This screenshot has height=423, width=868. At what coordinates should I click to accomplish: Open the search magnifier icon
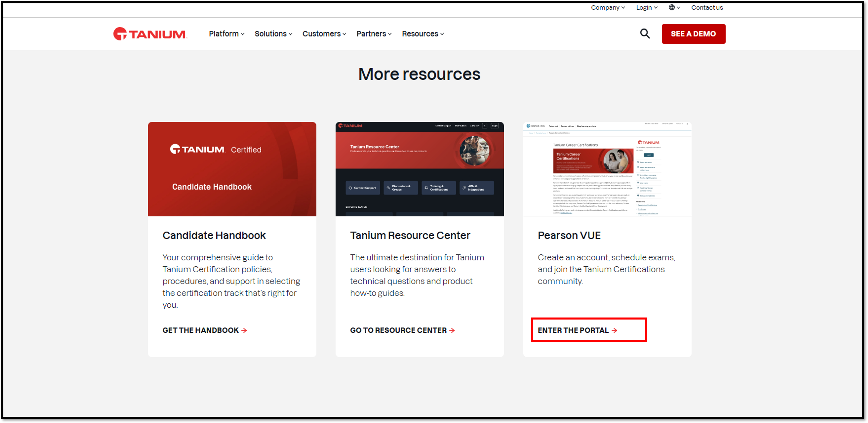tap(645, 34)
